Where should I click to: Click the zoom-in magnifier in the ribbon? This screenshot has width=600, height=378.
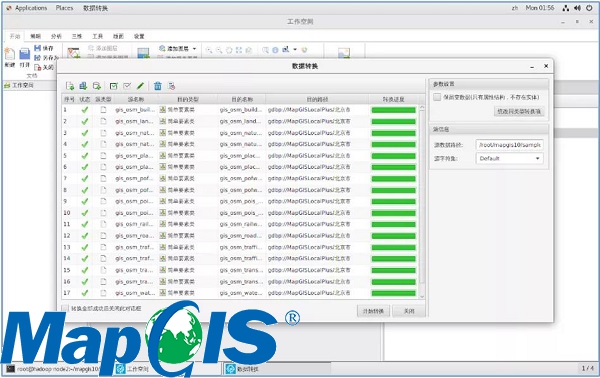click(x=209, y=50)
